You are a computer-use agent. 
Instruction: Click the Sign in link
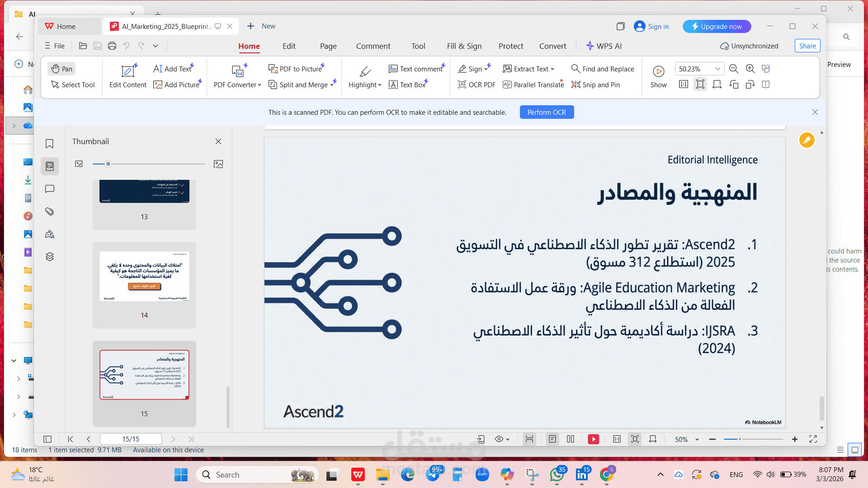pos(651,26)
